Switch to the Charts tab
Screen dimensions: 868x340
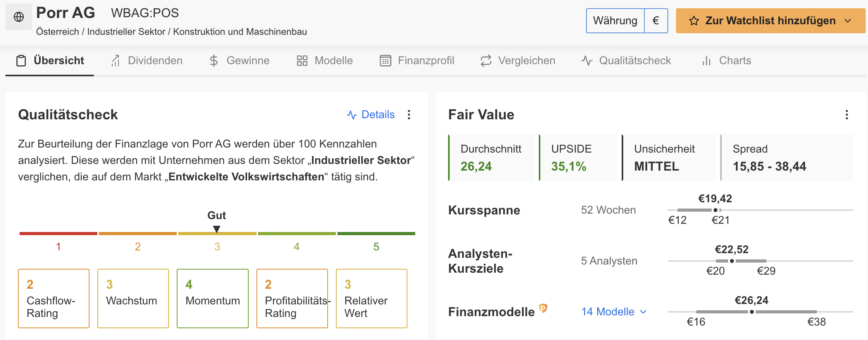726,61
